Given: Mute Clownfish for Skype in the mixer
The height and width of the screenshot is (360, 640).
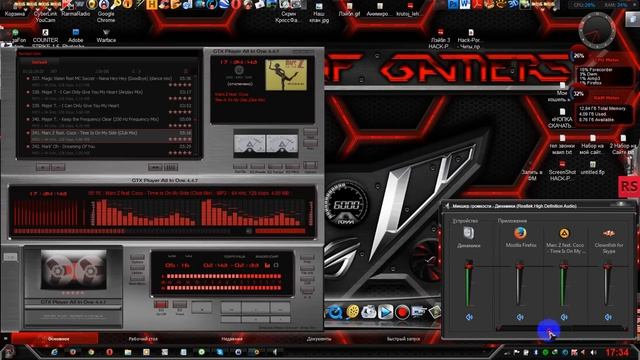Looking at the screenshot, I should coord(608,317).
